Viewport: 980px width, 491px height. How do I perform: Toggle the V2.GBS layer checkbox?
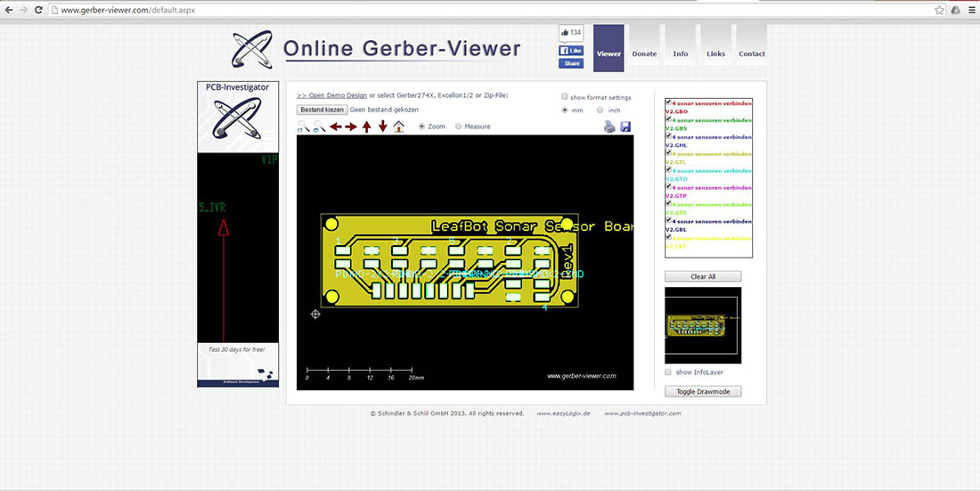click(668, 119)
